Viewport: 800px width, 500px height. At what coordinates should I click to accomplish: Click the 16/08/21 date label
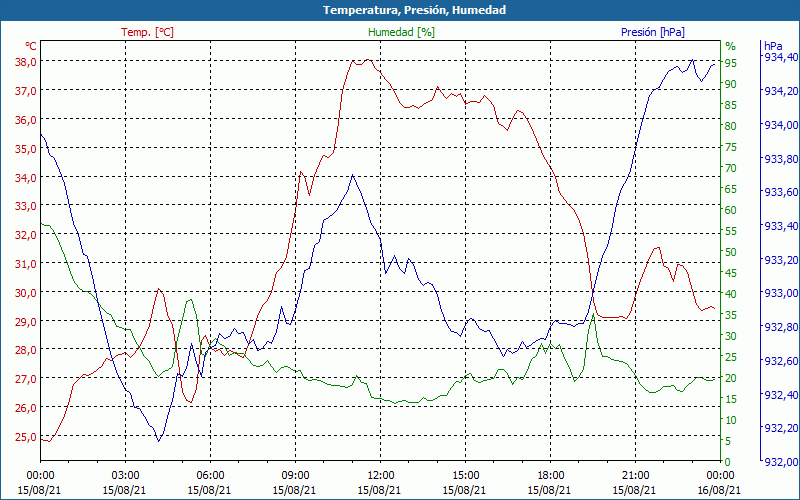[x=719, y=490]
